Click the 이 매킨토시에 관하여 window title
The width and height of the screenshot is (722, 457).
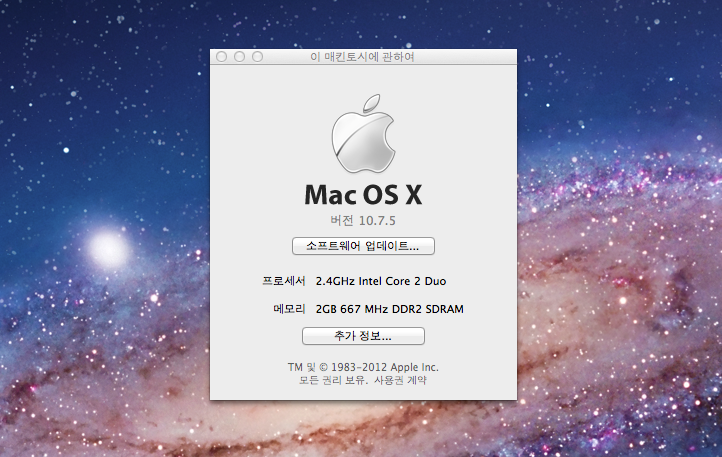(363, 57)
